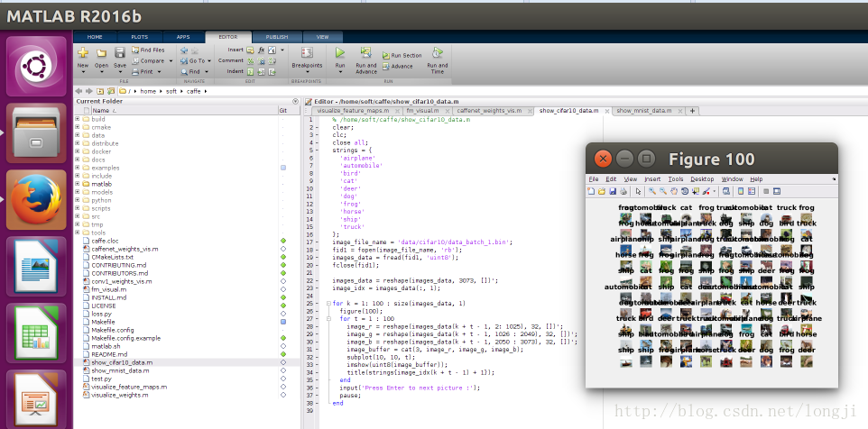
Task: Click the Compare button in the File section
Action: click(x=148, y=60)
